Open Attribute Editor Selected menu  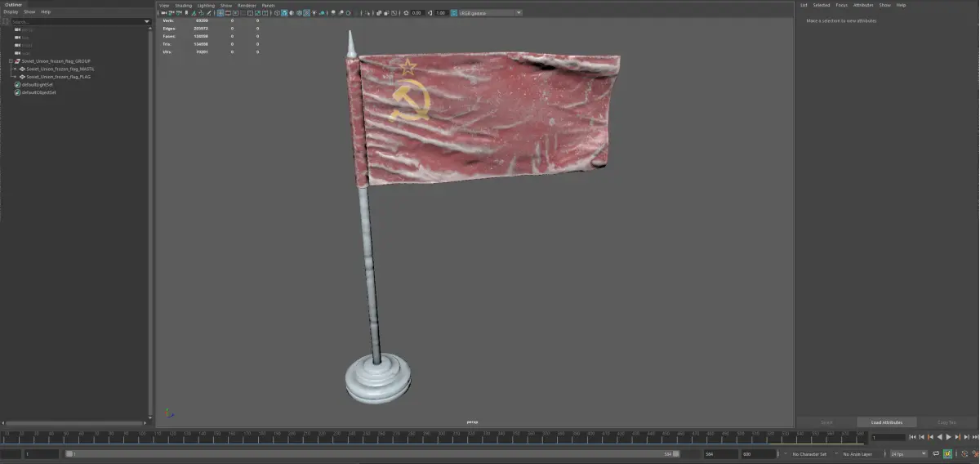pos(821,5)
